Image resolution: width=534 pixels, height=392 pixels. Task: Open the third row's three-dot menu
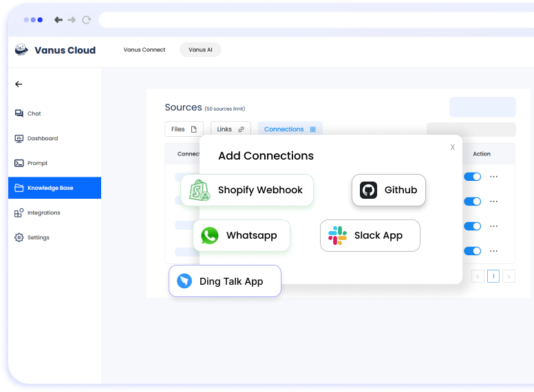tap(494, 226)
